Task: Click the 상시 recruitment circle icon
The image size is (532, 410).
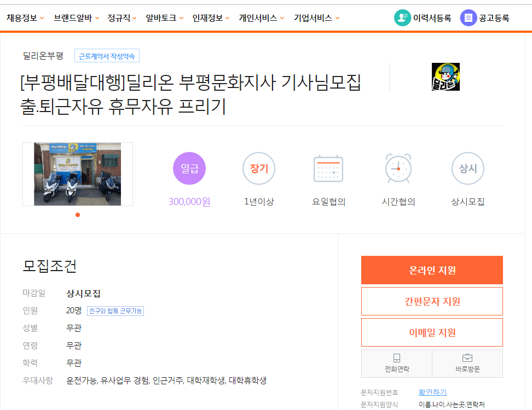Action: click(x=468, y=168)
